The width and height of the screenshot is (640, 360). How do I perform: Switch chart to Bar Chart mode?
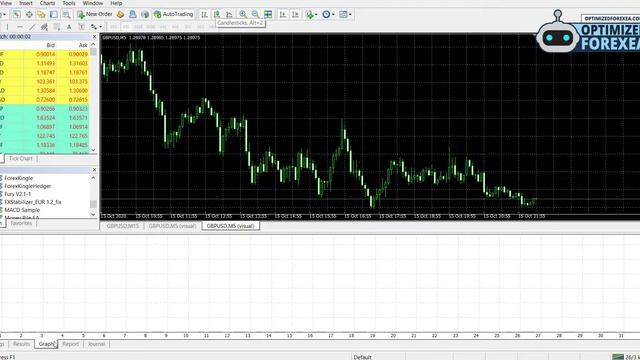(204, 14)
